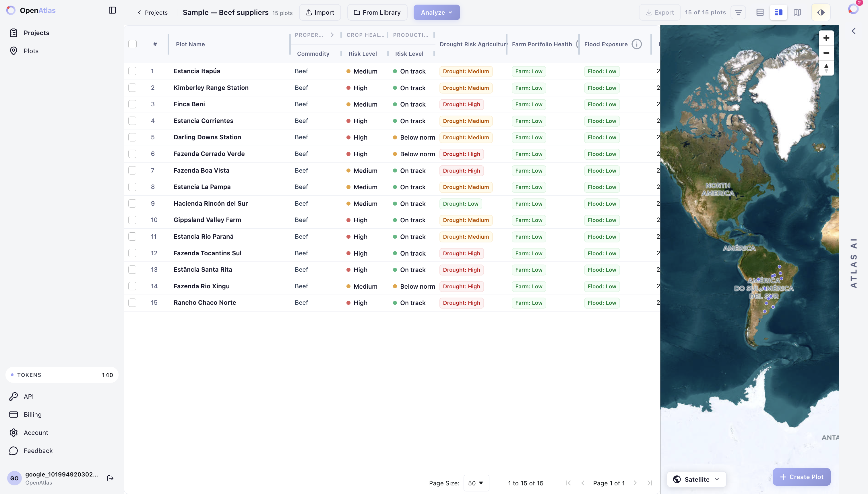
Task: Expand the Property column group
Action: tap(332, 34)
